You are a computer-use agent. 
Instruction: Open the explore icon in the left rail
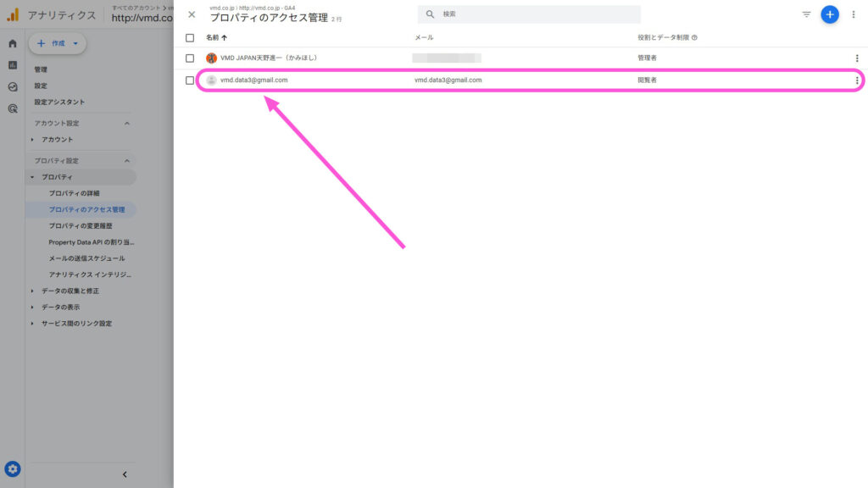pos(12,86)
